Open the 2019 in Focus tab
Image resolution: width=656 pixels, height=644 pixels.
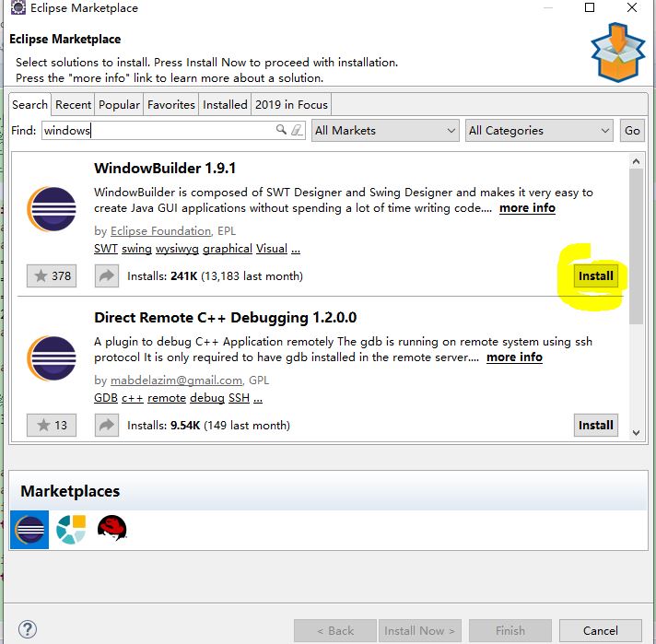point(291,105)
